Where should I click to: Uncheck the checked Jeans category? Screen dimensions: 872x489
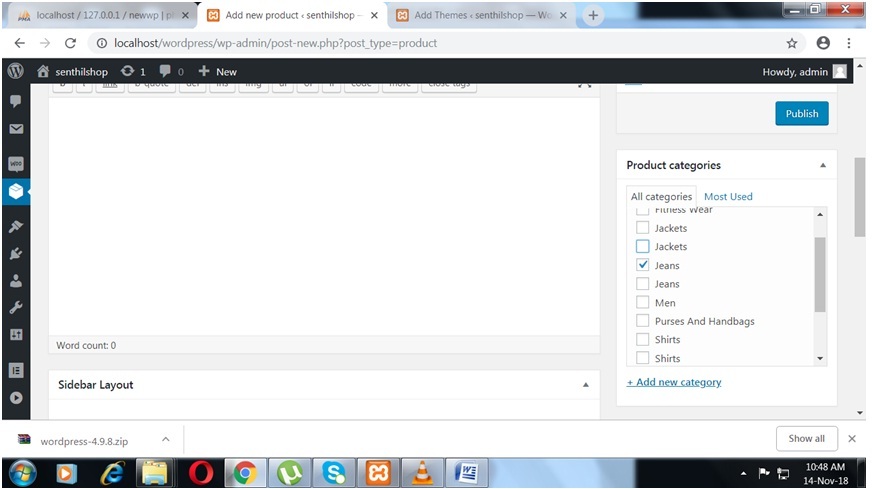[643, 265]
